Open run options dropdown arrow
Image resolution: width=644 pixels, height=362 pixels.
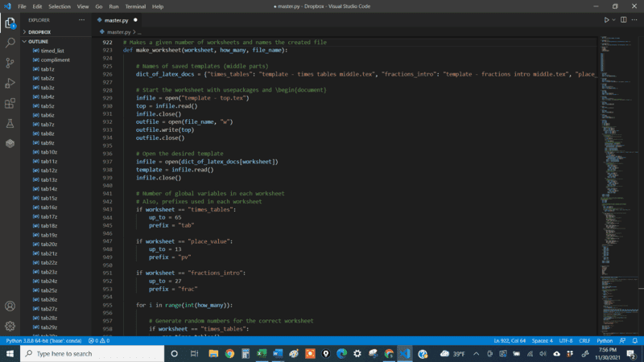tap(615, 19)
